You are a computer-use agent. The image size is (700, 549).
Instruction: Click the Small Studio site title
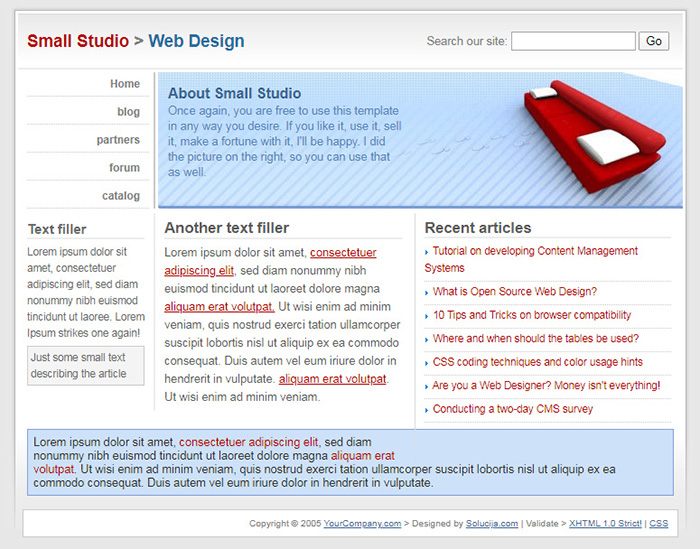click(x=78, y=41)
